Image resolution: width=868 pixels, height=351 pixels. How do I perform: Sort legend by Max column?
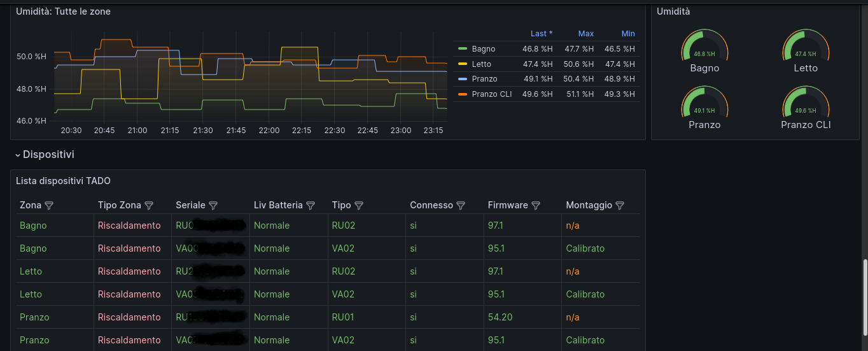pos(585,34)
